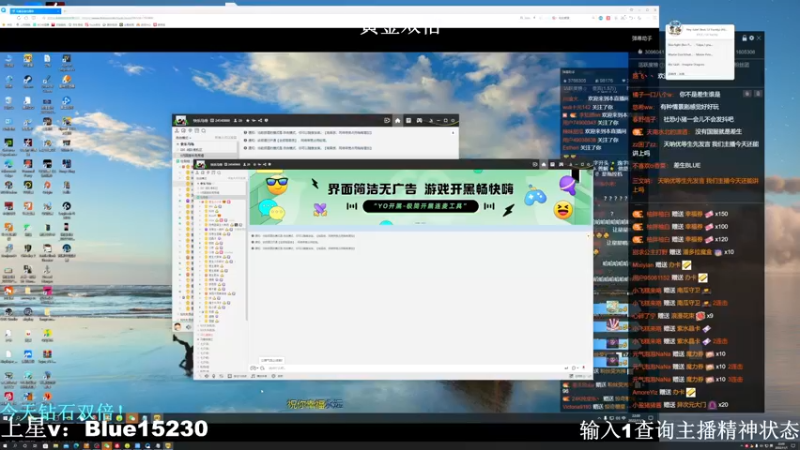Open the Logitech G HUB desktop icon
Viewport: 800px width, 450px height.
coord(66,208)
